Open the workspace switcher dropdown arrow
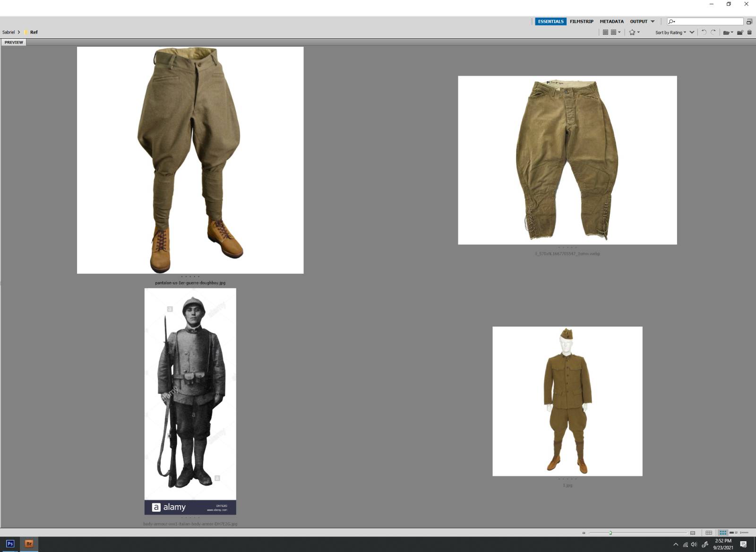 [653, 21]
